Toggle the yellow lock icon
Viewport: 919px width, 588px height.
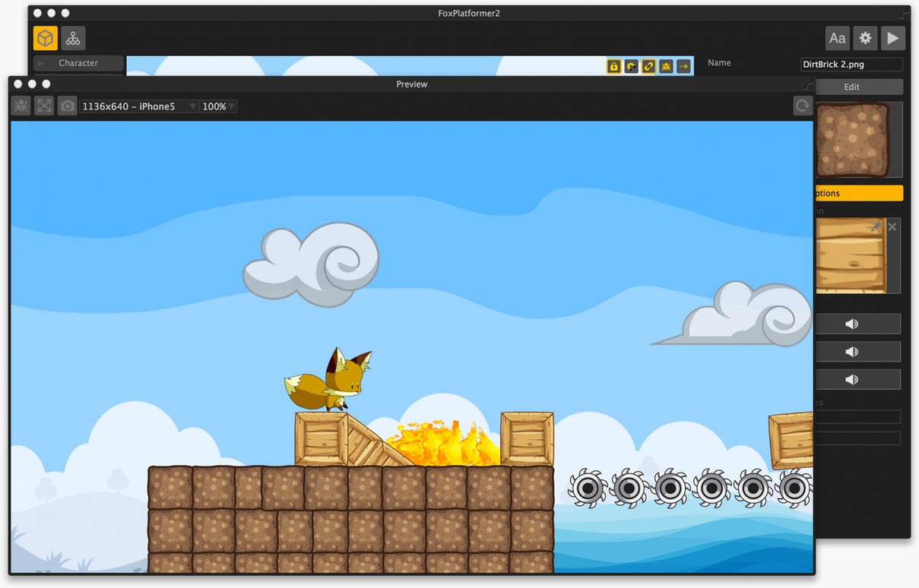[x=613, y=66]
